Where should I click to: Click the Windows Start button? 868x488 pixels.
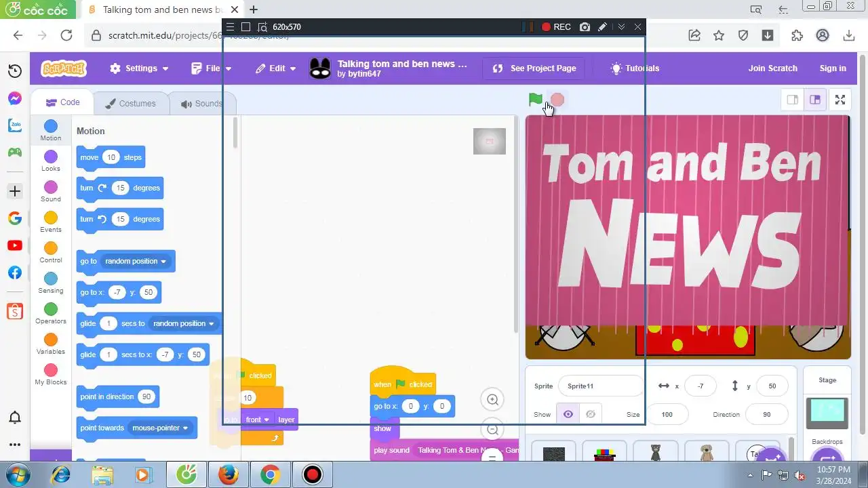pyautogui.click(x=18, y=474)
